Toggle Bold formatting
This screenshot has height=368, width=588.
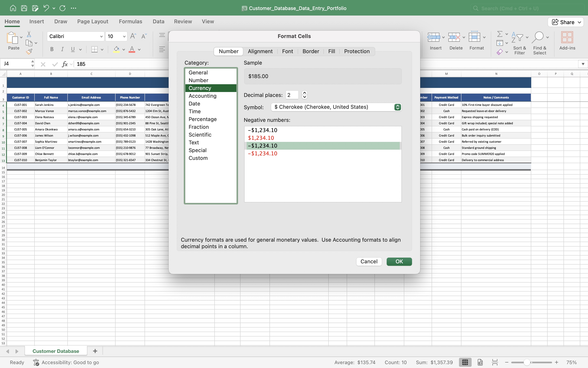tap(52, 49)
